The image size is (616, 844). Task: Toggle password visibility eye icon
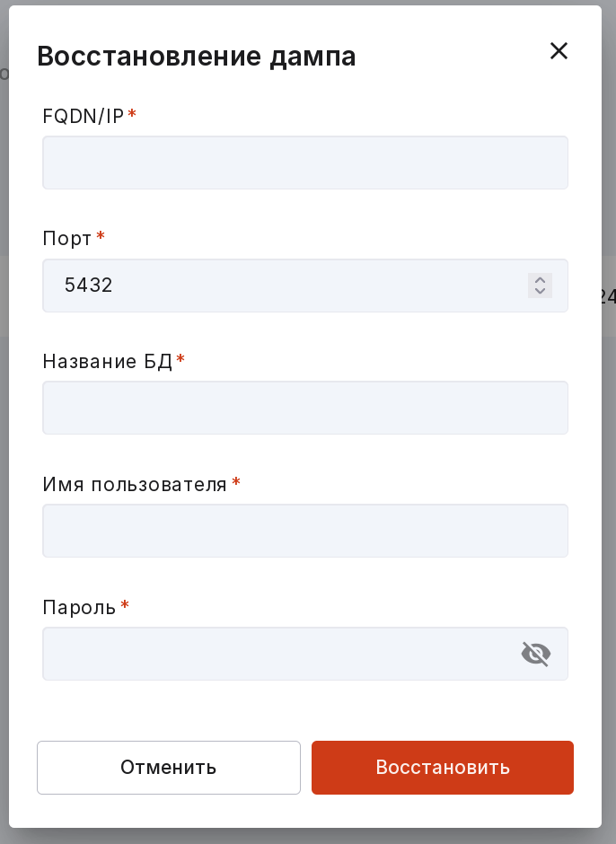[x=536, y=654]
